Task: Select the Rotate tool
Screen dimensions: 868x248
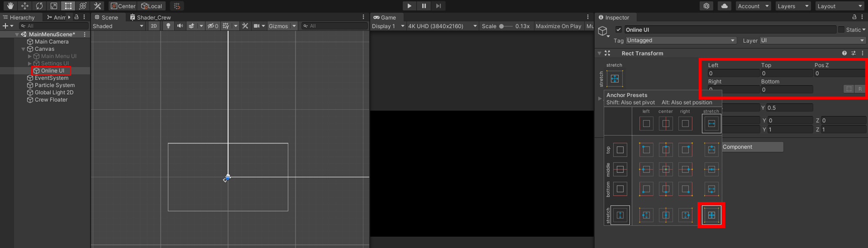Action: click(39, 6)
